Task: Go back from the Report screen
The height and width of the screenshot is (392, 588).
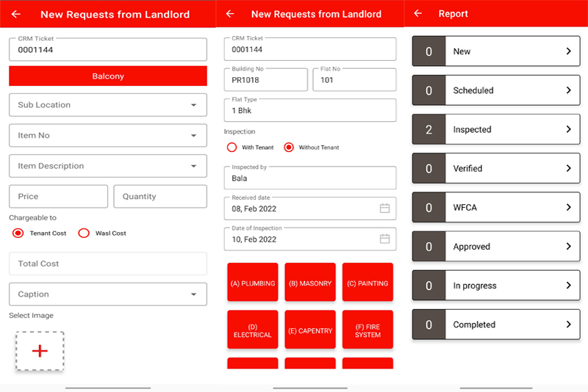Action: coord(417,13)
